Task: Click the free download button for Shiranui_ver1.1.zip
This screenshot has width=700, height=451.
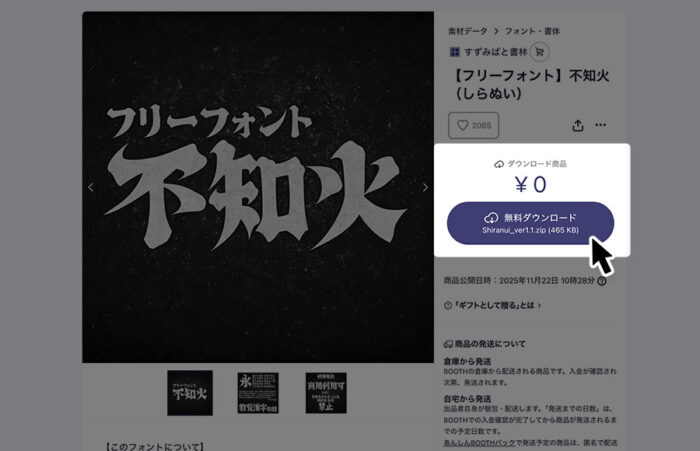Action: (x=530, y=224)
